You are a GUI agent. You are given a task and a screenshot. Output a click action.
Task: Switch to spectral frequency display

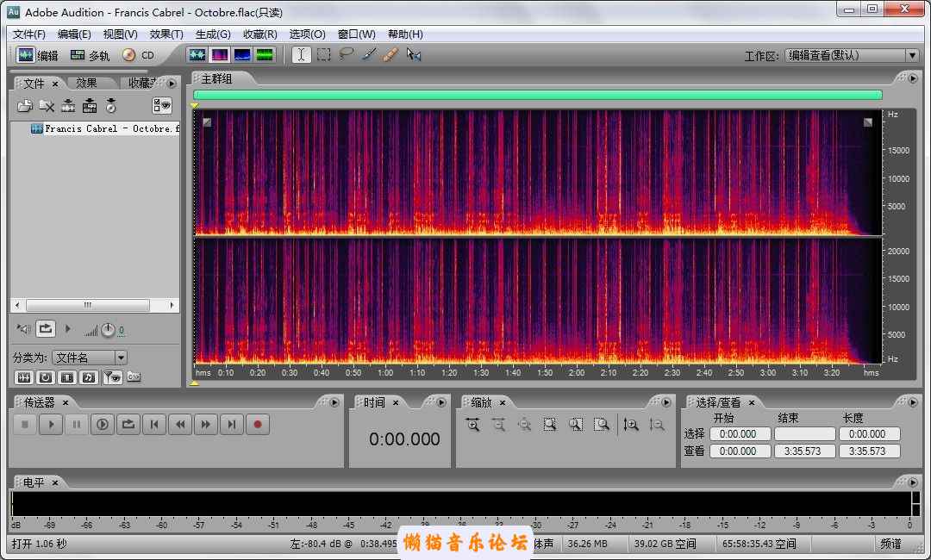point(220,55)
